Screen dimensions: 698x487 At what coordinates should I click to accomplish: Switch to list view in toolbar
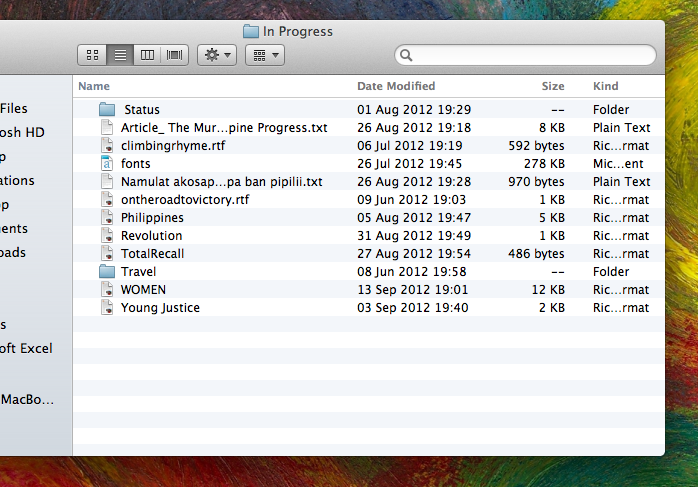(x=120, y=55)
